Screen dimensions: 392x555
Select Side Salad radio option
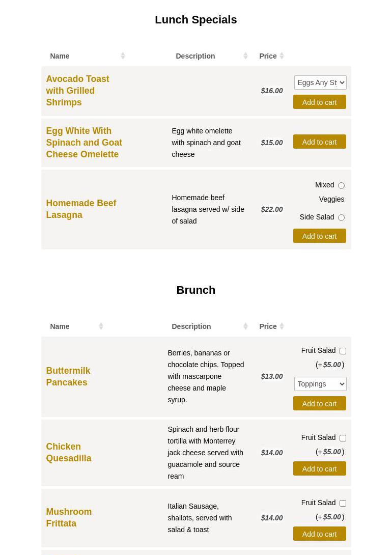[341, 218]
